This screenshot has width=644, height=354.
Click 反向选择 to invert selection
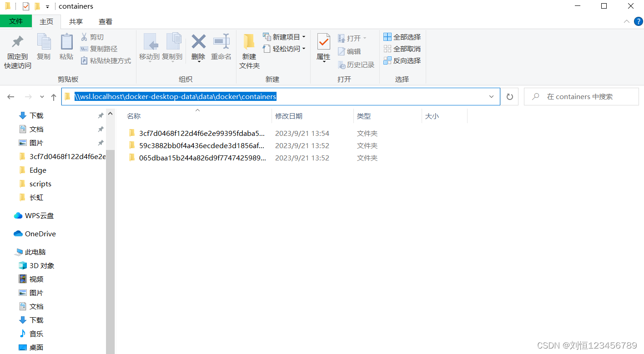tap(402, 60)
